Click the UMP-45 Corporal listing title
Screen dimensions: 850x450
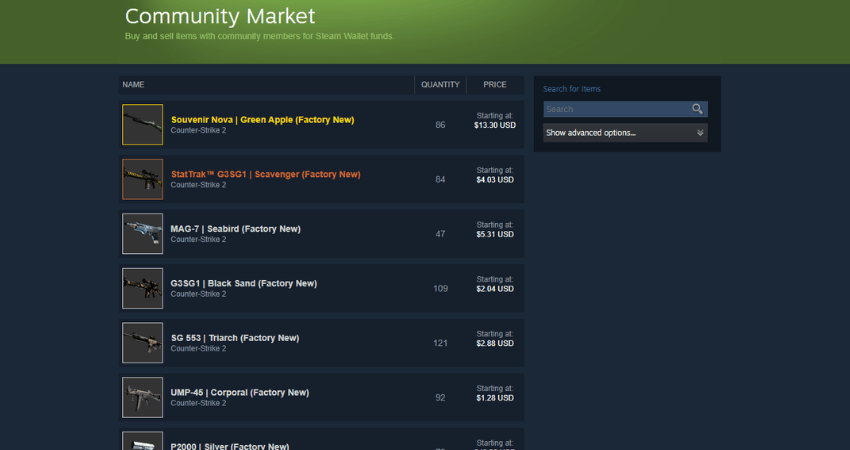240,392
